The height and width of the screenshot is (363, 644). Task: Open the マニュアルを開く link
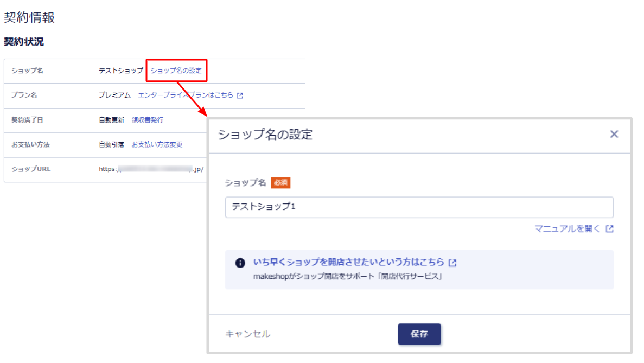568,229
